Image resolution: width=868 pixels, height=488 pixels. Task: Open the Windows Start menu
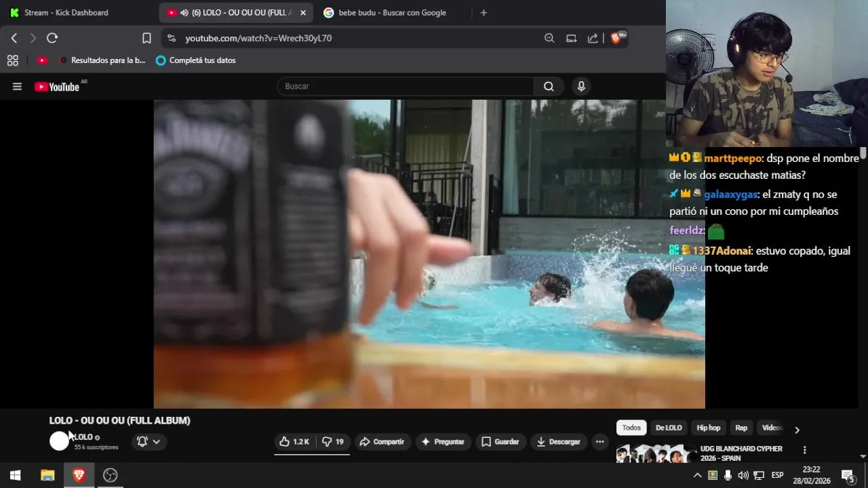(x=15, y=475)
